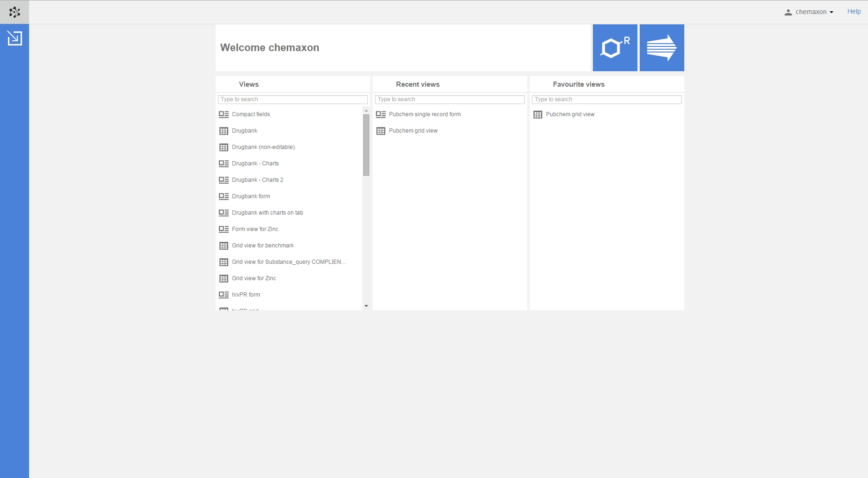Click the form icon beside hivPR form
This screenshot has width=868, height=478.
[224, 294]
